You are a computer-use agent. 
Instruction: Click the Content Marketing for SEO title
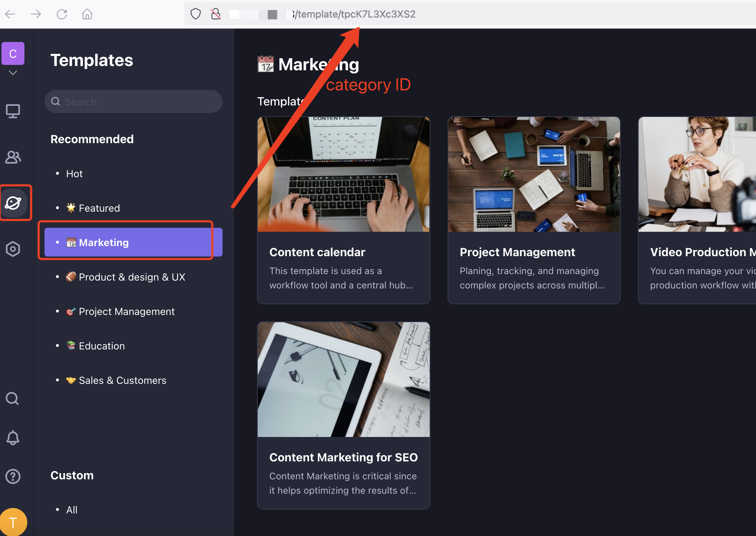(344, 457)
